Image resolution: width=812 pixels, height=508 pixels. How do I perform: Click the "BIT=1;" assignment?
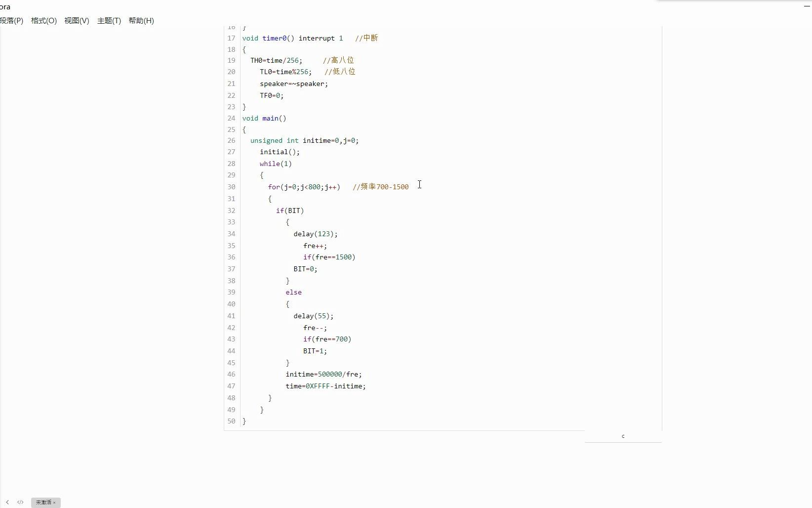(315, 351)
